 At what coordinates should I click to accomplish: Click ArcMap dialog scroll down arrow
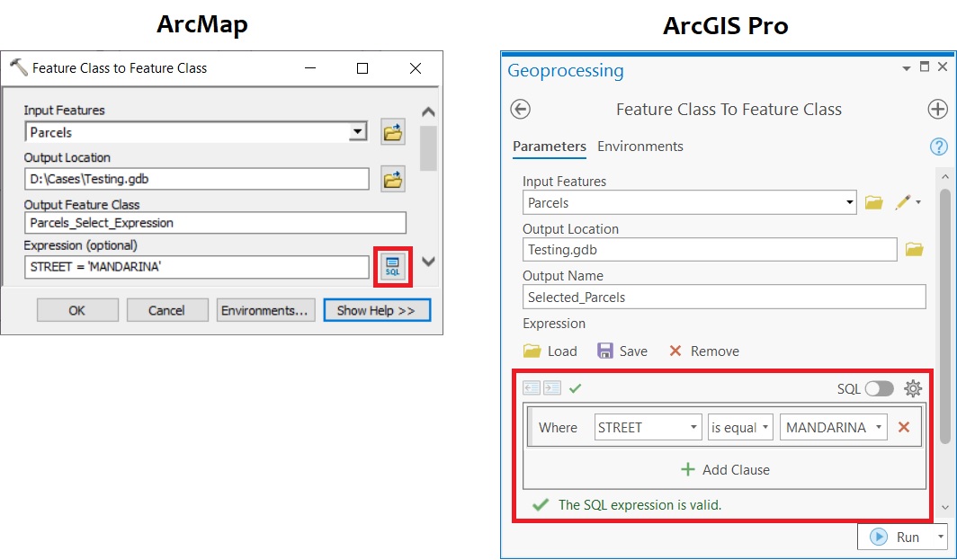tap(428, 262)
